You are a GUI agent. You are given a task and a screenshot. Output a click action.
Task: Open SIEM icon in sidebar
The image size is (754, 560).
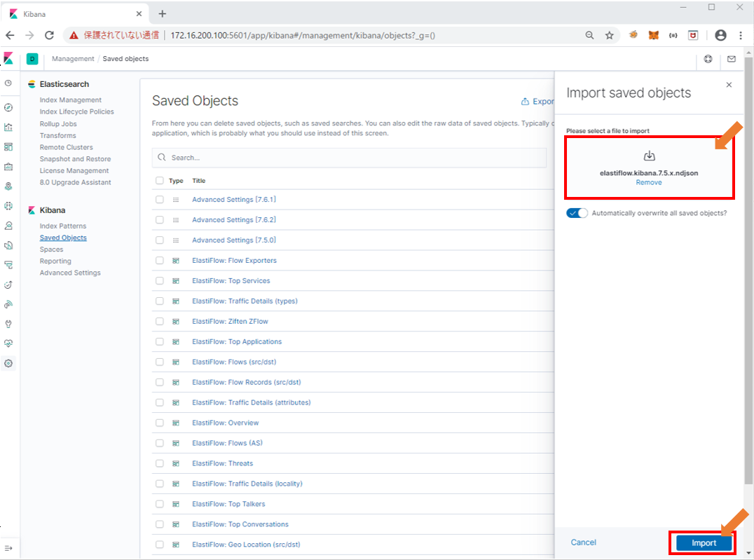(x=8, y=305)
